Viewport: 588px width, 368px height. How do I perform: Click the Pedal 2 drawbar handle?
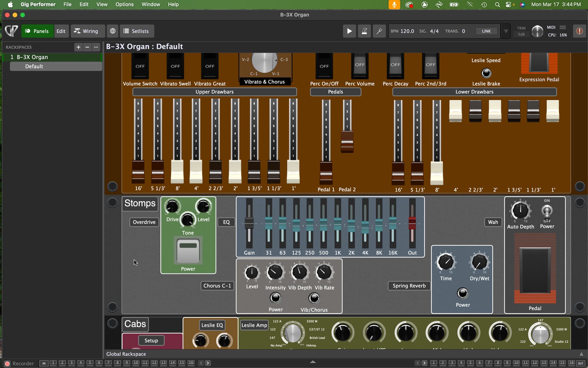[347, 142]
